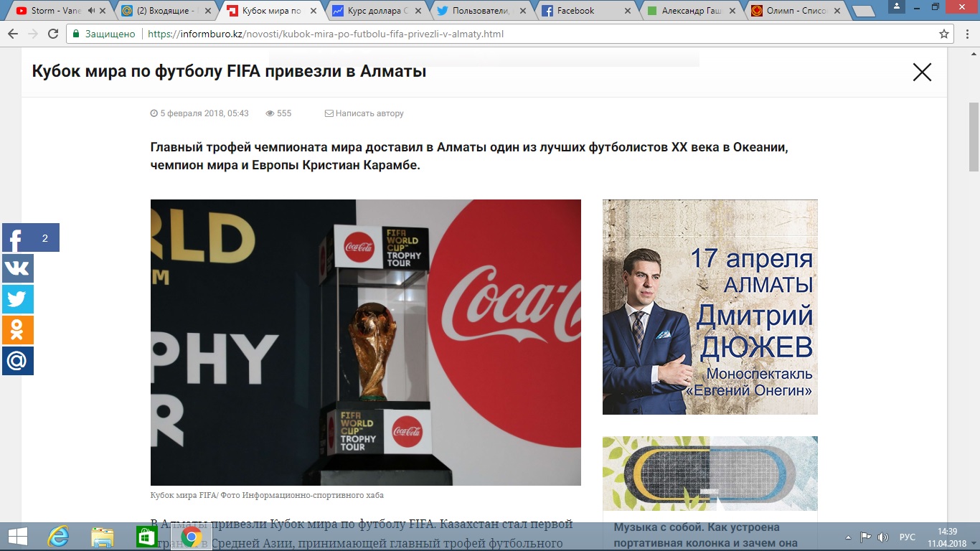980x551 pixels.
Task: Open Музыка с собой article thumbnail
Action: point(710,474)
